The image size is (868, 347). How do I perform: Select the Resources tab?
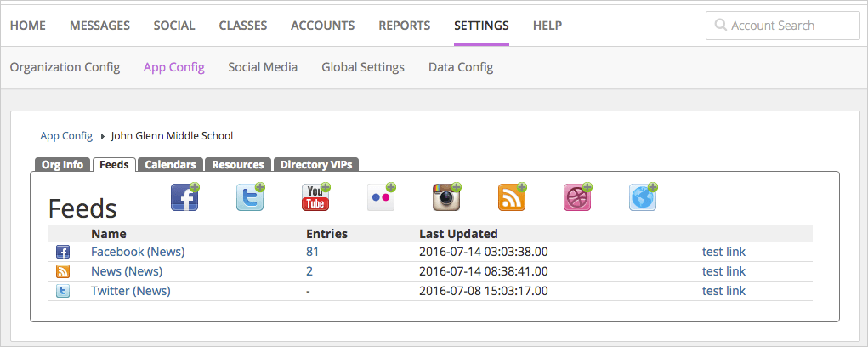[x=238, y=165]
